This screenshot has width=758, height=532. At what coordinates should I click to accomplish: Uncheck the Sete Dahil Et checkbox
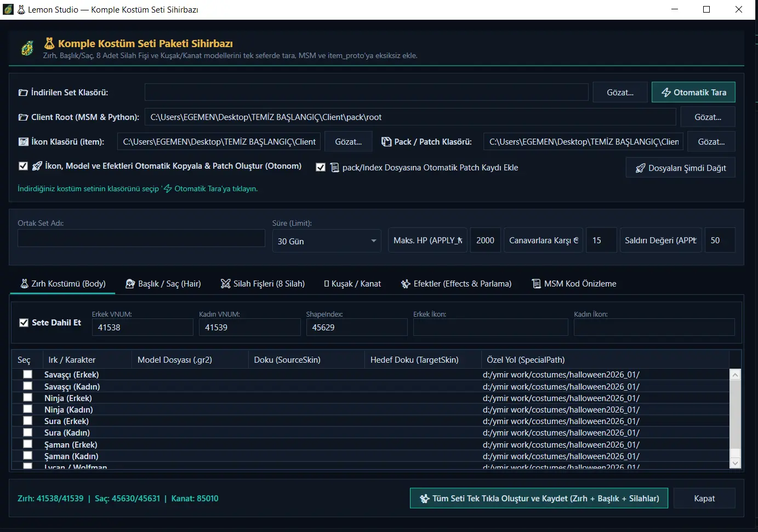(24, 323)
